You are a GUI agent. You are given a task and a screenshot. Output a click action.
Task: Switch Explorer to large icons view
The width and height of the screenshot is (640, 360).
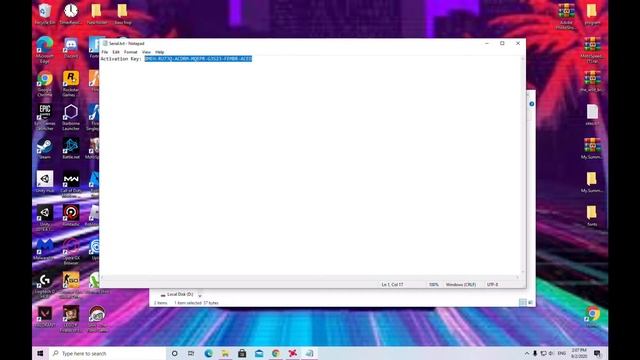(530, 302)
